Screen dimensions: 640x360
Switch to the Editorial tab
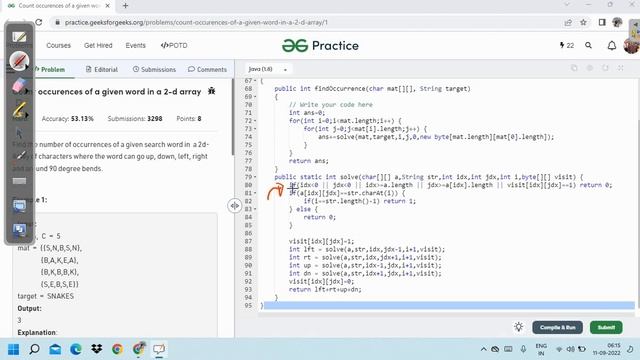102,69
